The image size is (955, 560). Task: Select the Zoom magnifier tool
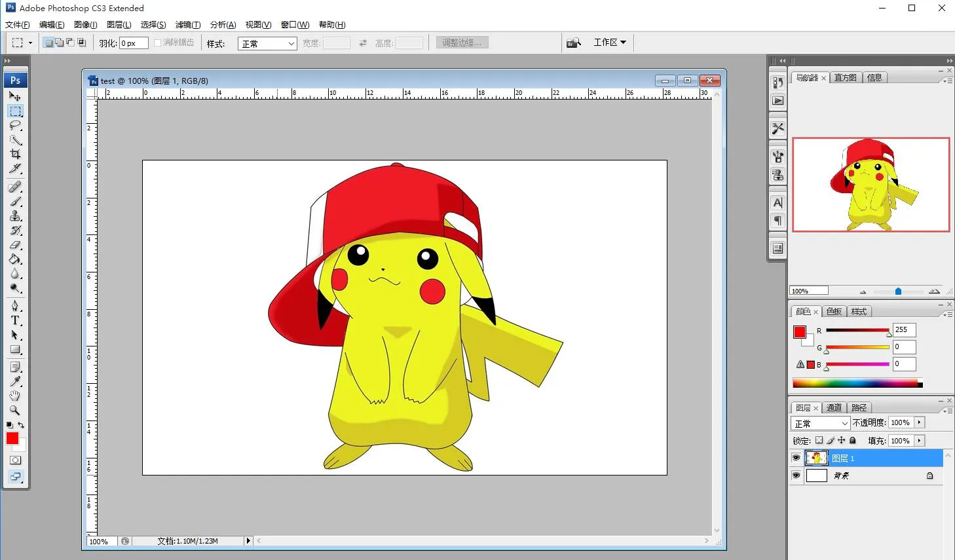15,410
